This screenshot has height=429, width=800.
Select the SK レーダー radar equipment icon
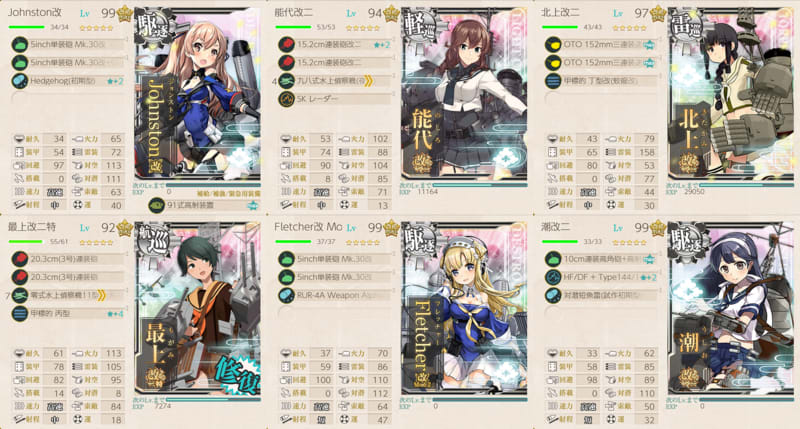286,98
